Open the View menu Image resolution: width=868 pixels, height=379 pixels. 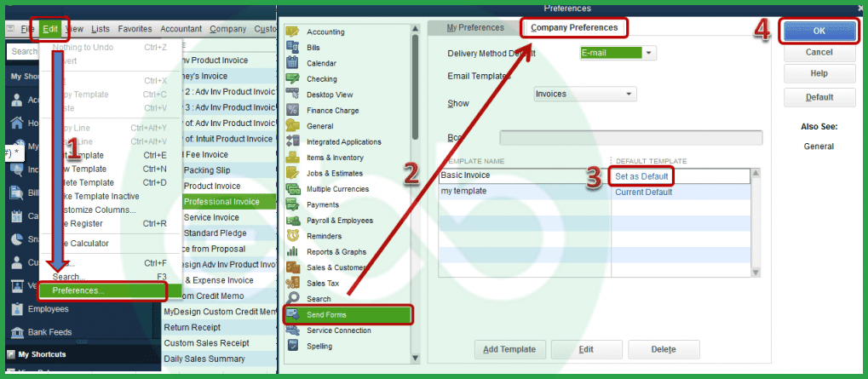[x=74, y=29]
